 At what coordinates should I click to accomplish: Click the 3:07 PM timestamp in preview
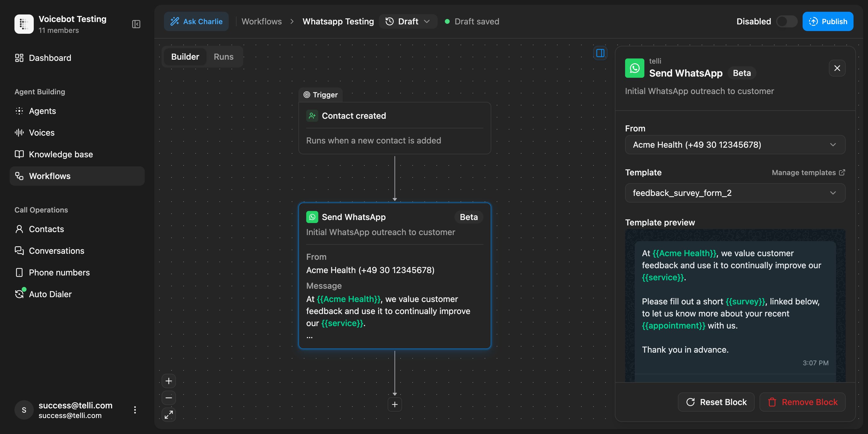point(816,363)
